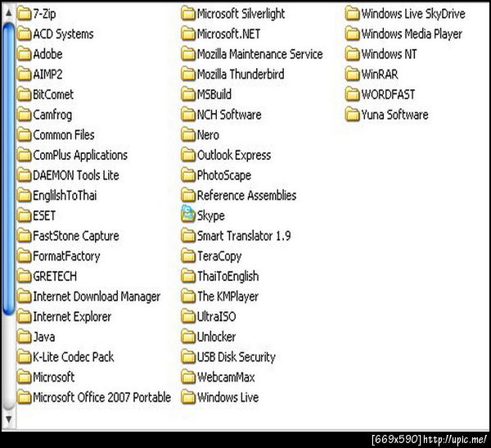This screenshot has height=448, width=491.
Task: Select the UltraISO folder icon
Action: [x=188, y=317]
